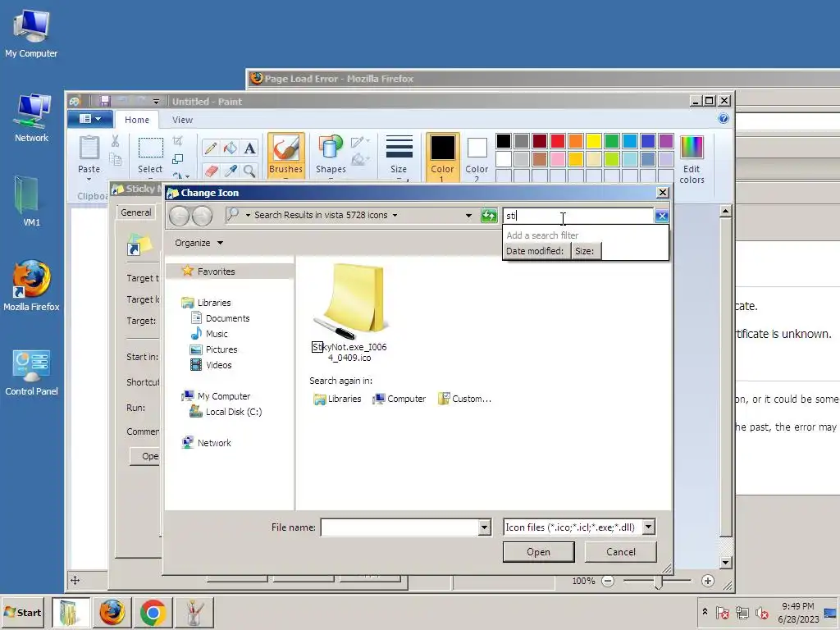Click the Back arrow in Change Icon dialog
This screenshot has height=630, width=840.
coord(179,216)
